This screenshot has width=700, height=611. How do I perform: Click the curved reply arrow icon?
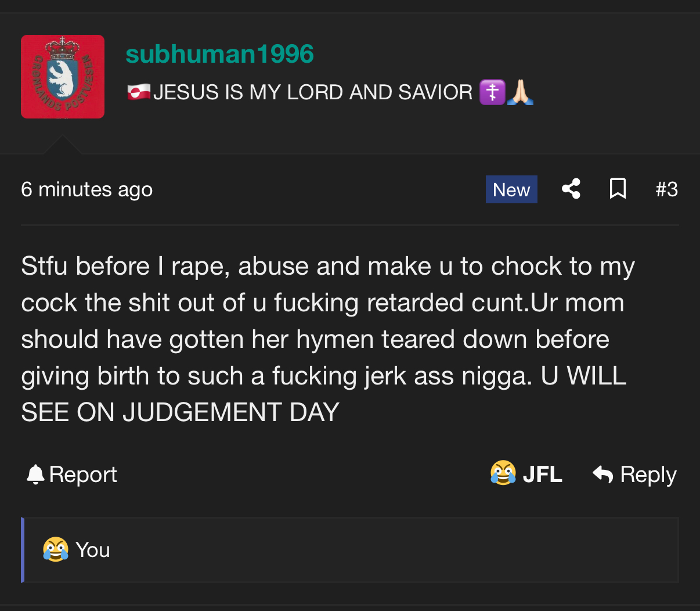[603, 475]
